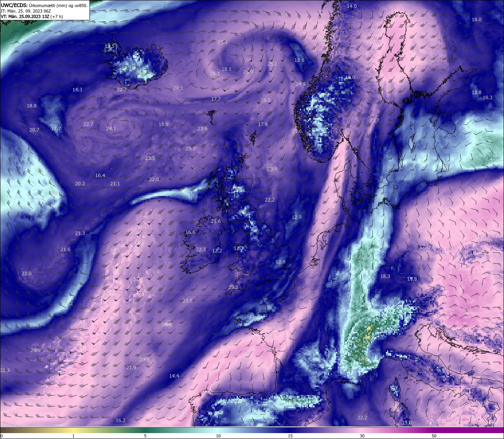504x439 pixels.
Task: Click the 21.9 map value
Action: (131, 367)
